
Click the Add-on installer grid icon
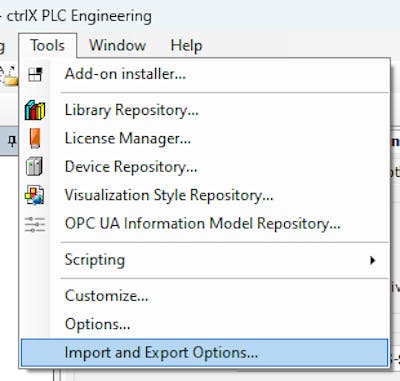(35, 74)
